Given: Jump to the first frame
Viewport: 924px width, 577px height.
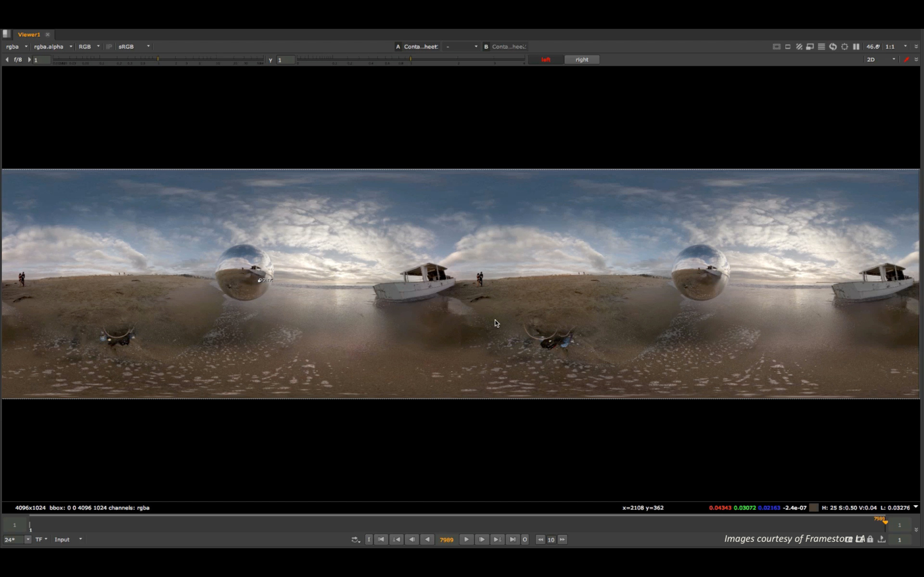Looking at the screenshot, I should tap(381, 539).
